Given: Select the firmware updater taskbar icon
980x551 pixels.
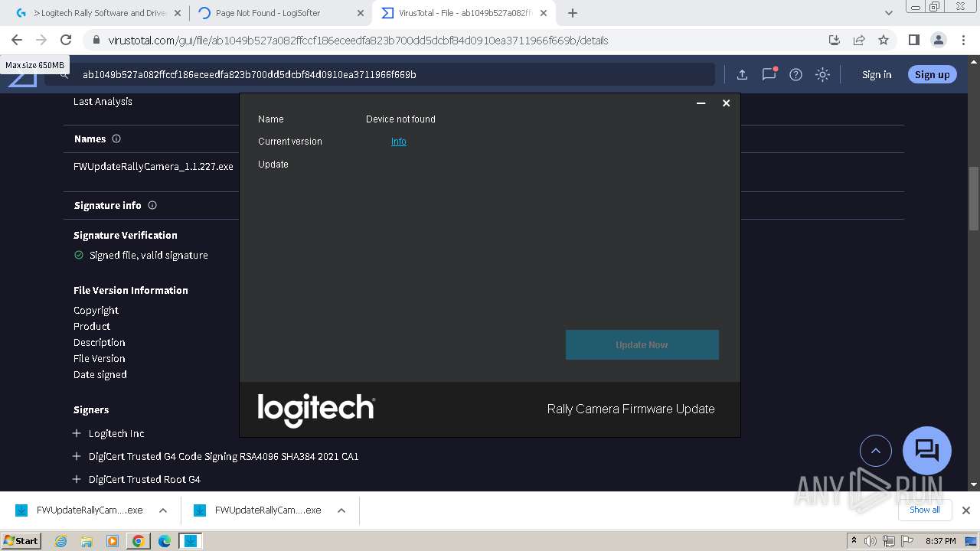Looking at the screenshot, I should click(x=190, y=541).
